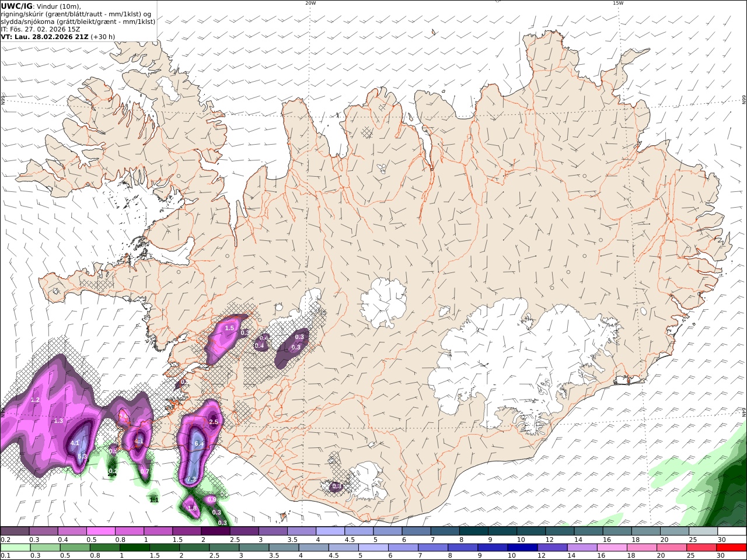Click the UWC/IG title text
Image resolution: width=747 pixels, height=560 pixels.
click(x=16, y=6)
